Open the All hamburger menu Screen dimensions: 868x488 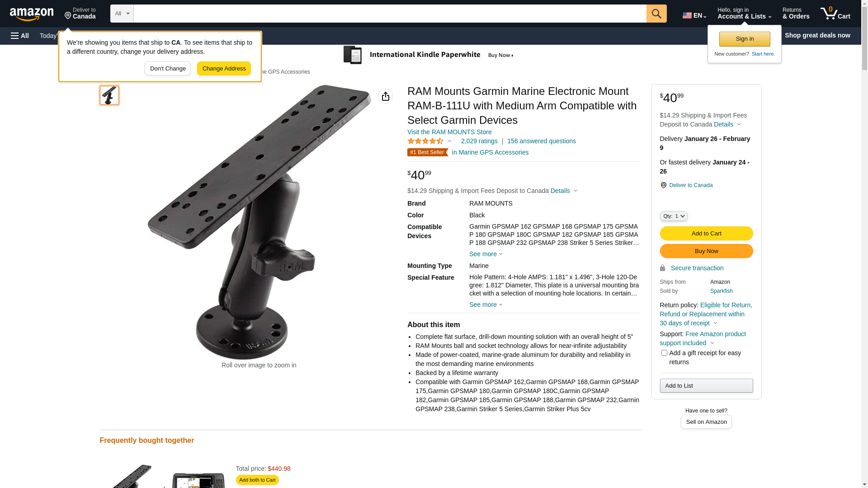point(20,36)
